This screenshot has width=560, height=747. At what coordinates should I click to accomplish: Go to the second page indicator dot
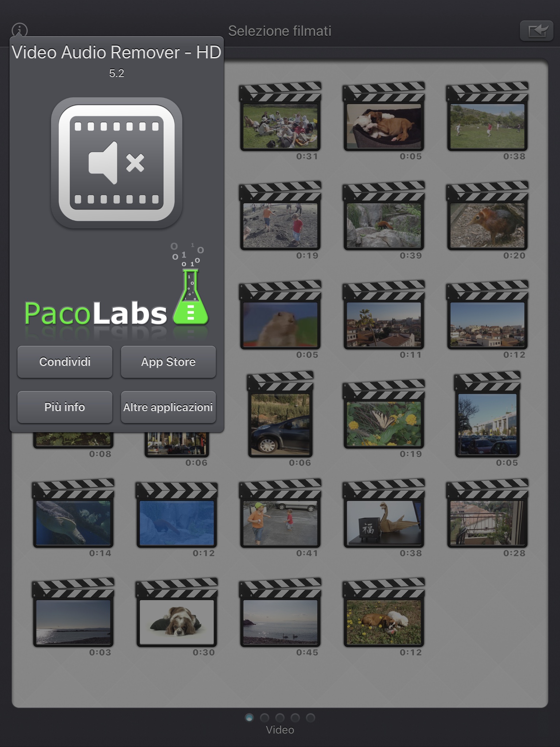coord(265,718)
